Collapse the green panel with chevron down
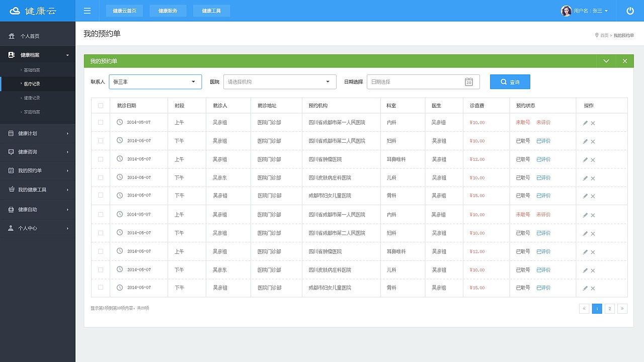644x362 pixels. coord(606,61)
